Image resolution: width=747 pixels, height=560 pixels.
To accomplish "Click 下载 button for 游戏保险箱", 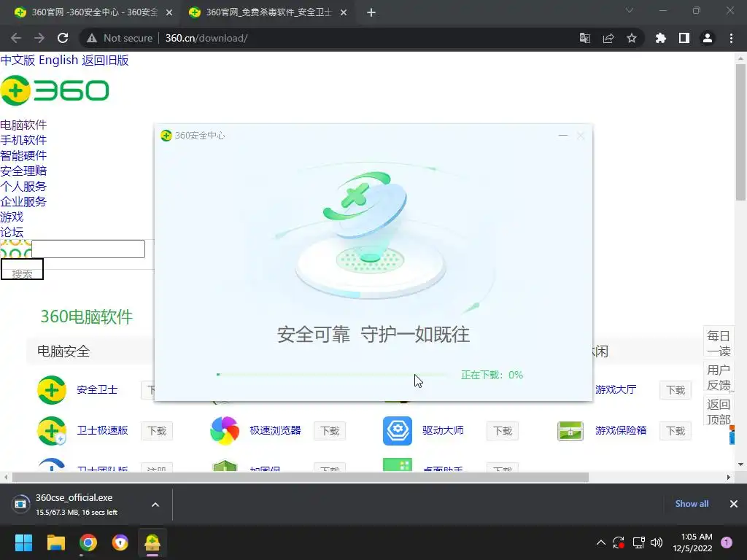I will (x=676, y=431).
